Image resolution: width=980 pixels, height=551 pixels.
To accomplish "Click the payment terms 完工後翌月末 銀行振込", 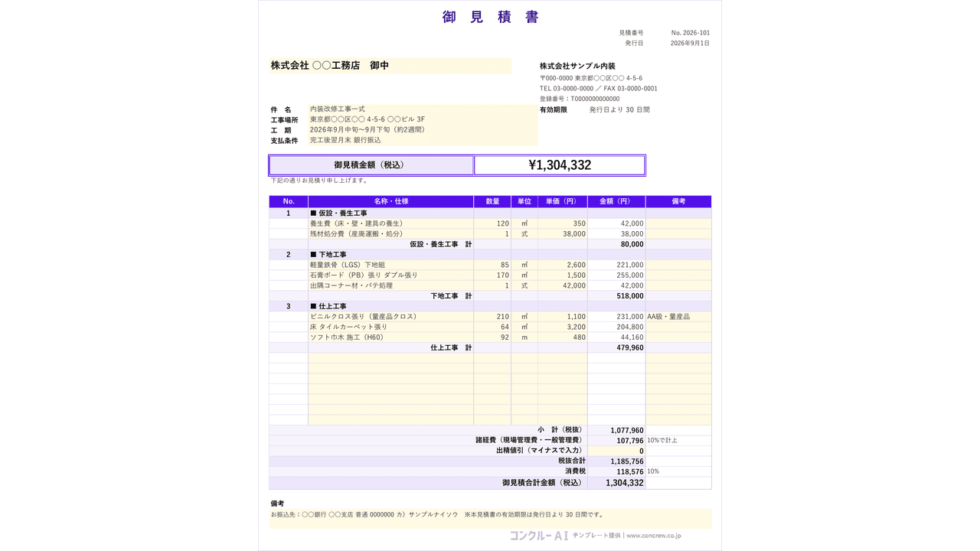I will pyautogui.click(x=423, y=141).
